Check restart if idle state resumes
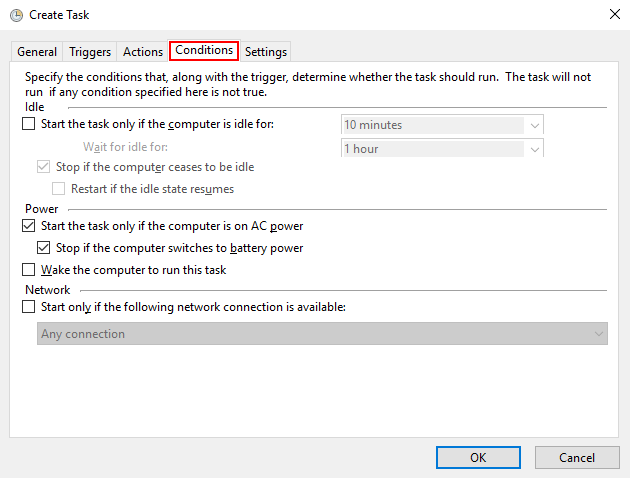This screenshot has width=630, height=478. [58, 188]
